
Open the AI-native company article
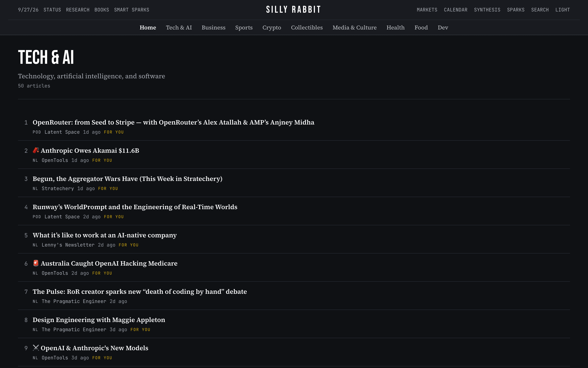pos(105,235)
